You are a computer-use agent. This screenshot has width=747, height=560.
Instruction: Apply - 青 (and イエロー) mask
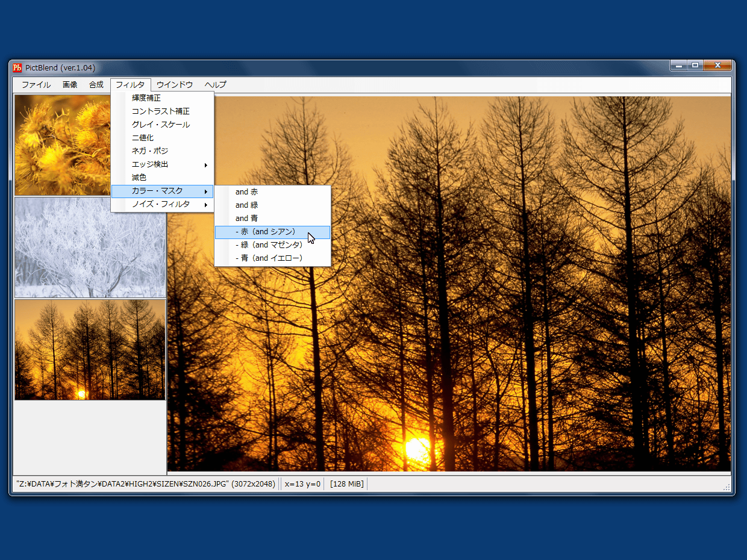pos(269,258)
